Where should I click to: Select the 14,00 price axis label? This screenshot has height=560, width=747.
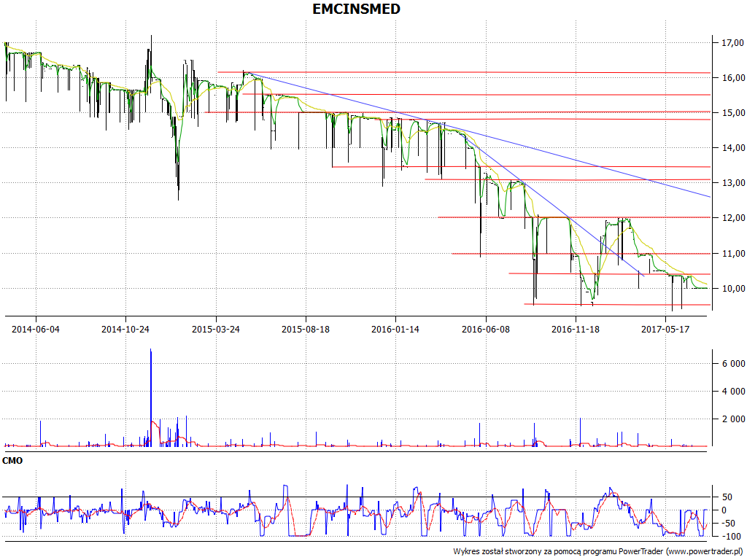[732, 148]
